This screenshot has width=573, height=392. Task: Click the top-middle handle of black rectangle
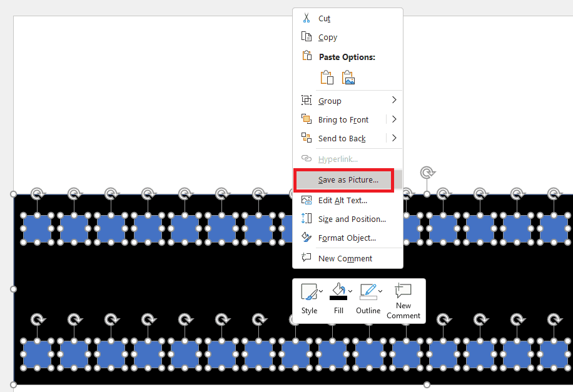[x=427, y=194]
